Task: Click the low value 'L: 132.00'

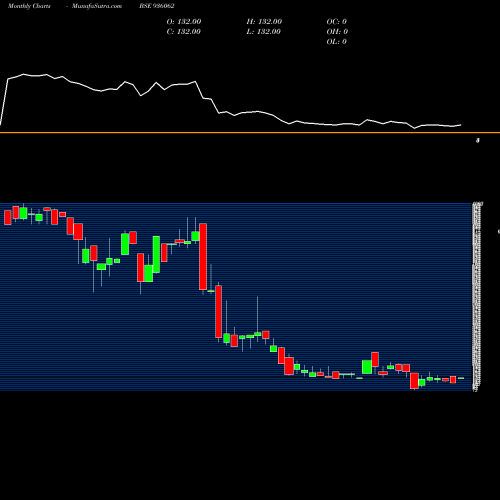Action: [263, 32]
